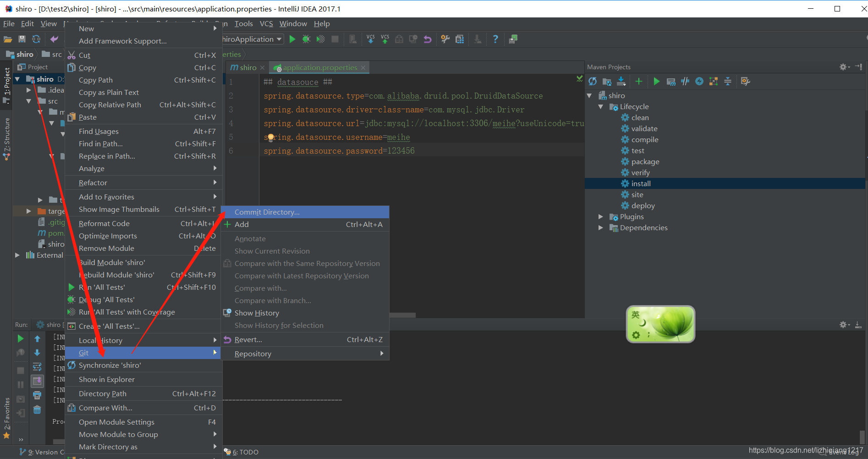Expand the Dependencies node in Maven tree
Image resolution: width=868 pixels, height=459 pixels.
point(600,228)
